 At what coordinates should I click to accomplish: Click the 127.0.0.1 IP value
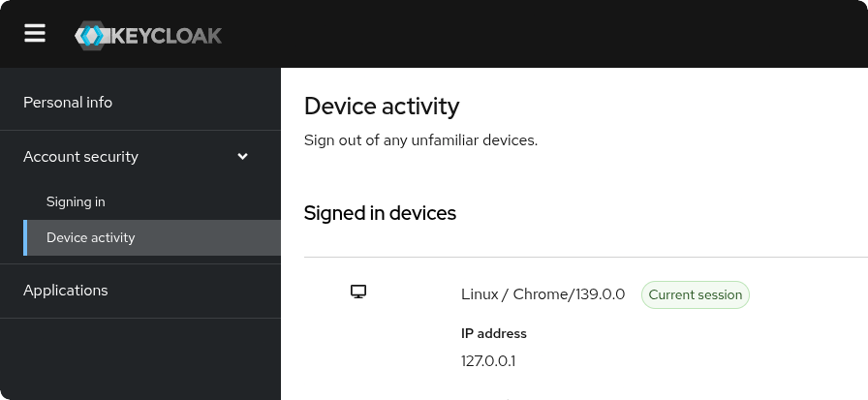coord(488,361)
